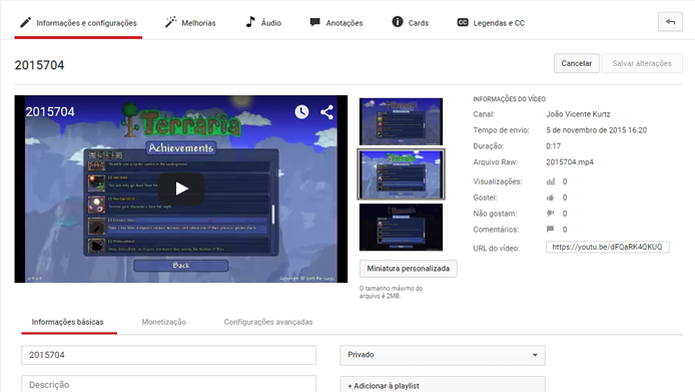Click the back arrow button
This screenshot has width=695, height=392.
coord(670,22)
